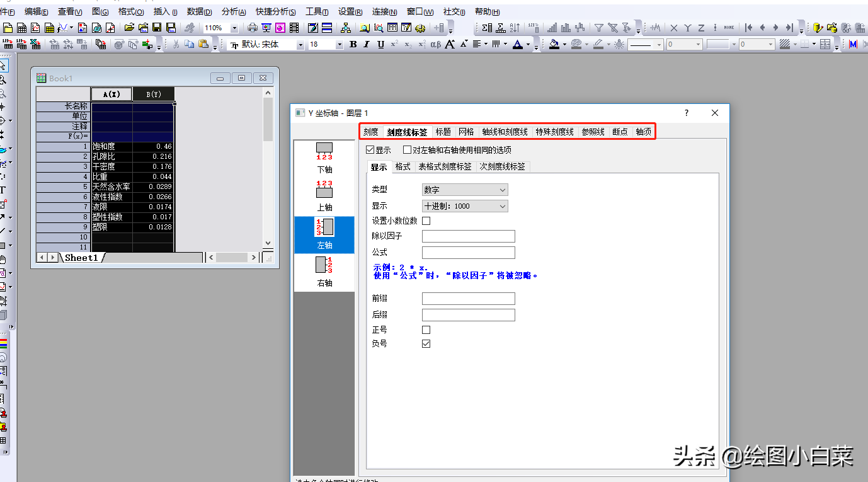Screen dimensions: 868x482
Task: Click the Greek symbols αβ icon
Action: click(435, 44)
